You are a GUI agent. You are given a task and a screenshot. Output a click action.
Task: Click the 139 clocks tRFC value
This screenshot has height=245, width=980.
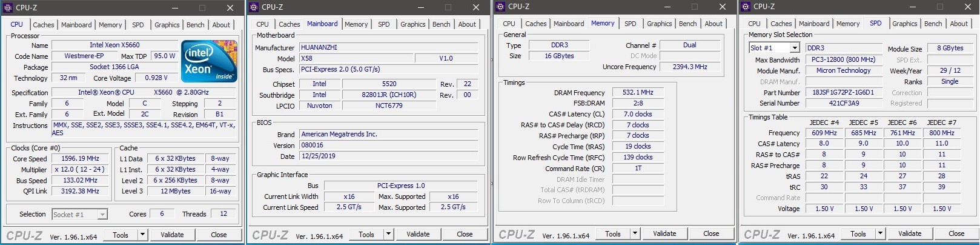pyautogui.click(x=638, y=157)
